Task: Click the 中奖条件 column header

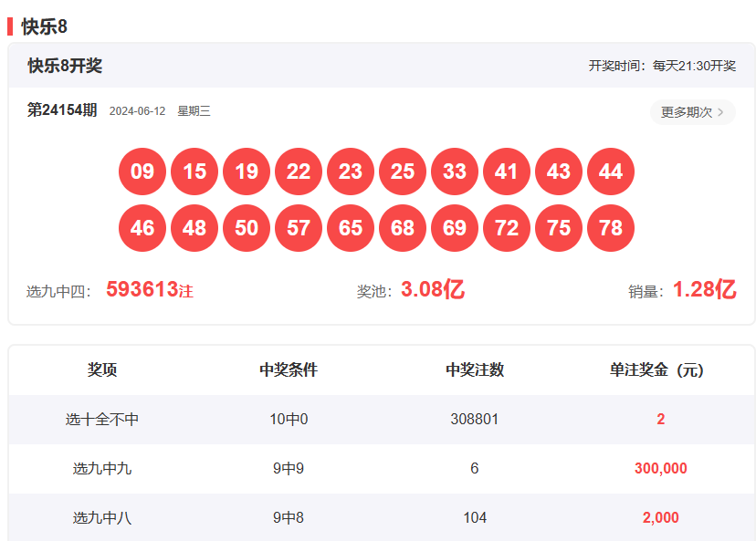Action: click(289, 369)
